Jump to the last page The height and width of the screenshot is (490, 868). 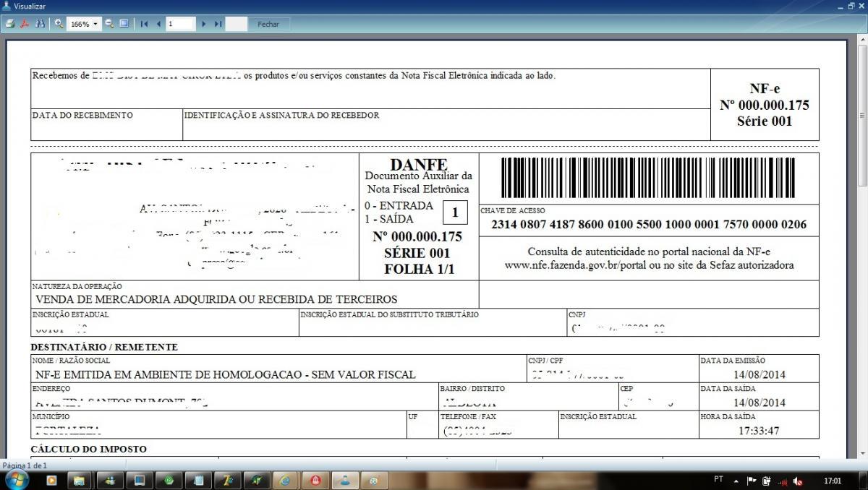tap(218, 24)
